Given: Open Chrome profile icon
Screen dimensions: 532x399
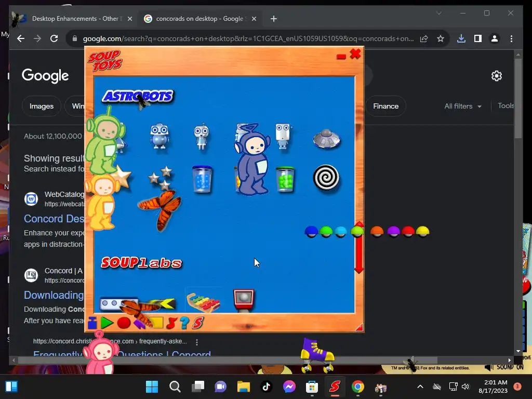Looking at the screenshot, I should click(495, 38).
